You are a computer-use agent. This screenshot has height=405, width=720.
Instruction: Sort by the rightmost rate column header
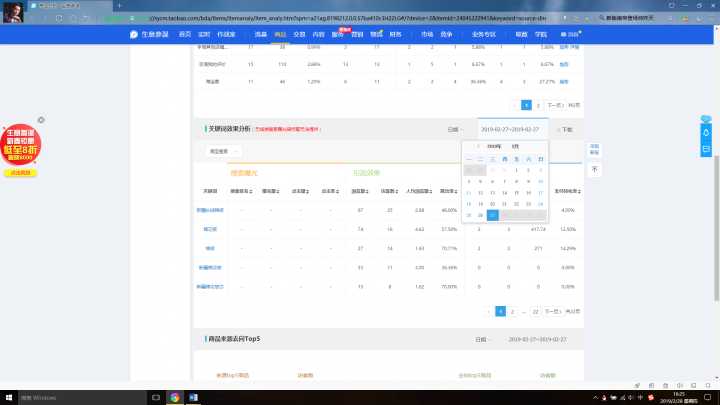coord(568,191)
